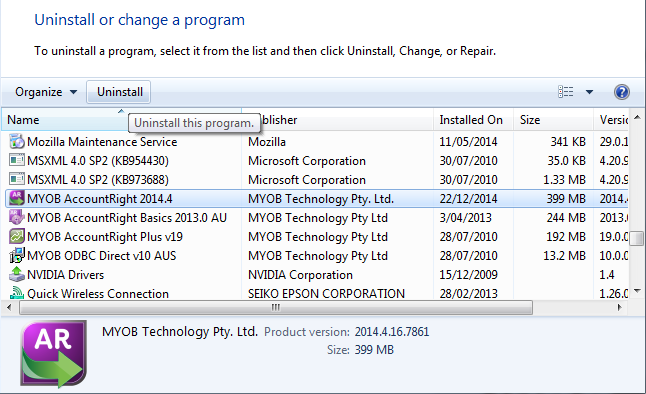Image resolution: width=646 pixels, height=394 pixels.
Task: Click the change view list icon
Action: [566, 91]
